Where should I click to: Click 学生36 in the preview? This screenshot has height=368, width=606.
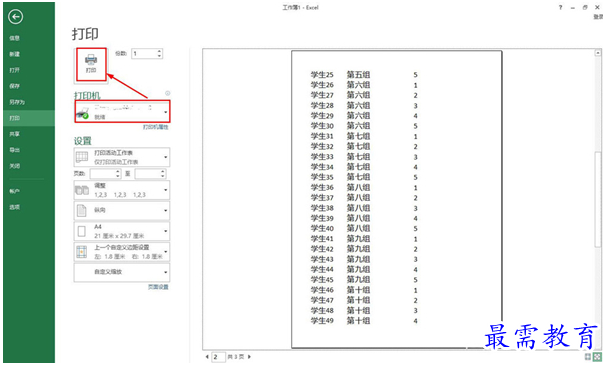coord(322,187)
